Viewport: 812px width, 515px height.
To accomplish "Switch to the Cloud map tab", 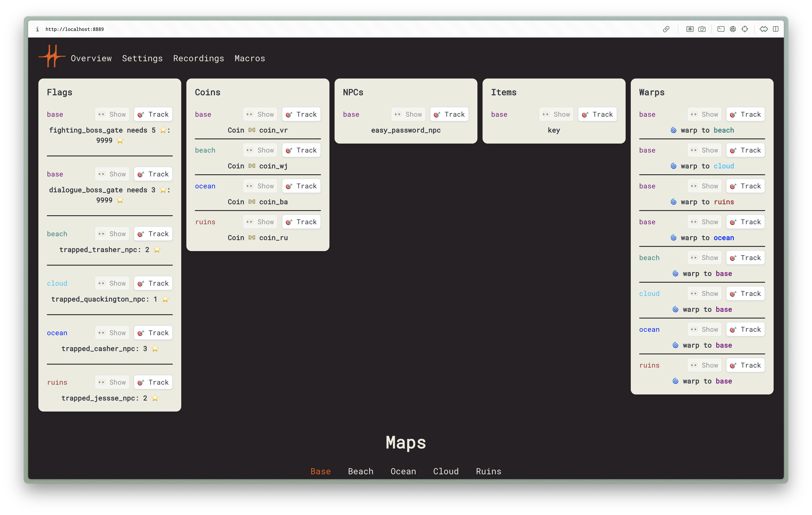I will point(446,471).
